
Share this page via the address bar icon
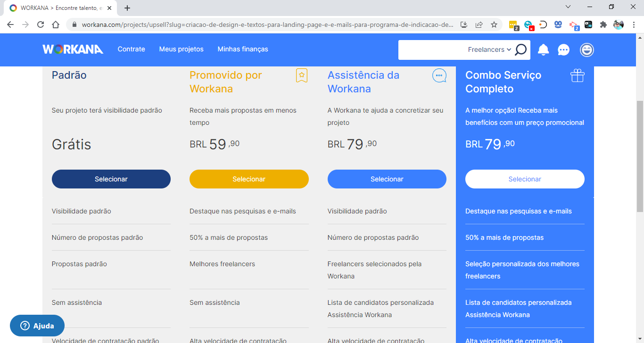[x=479, y=24]
